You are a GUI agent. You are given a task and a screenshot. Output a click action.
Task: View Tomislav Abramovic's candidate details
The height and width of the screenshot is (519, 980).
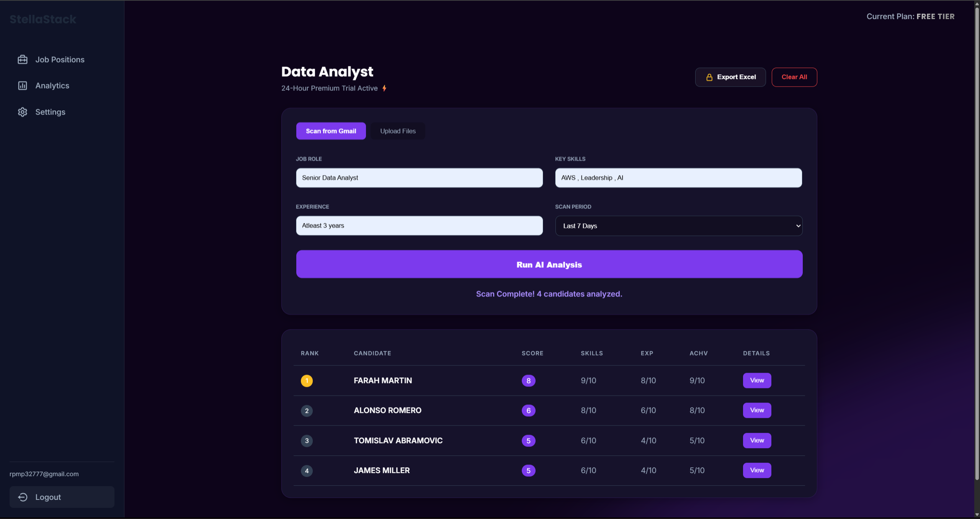(757, 440)
